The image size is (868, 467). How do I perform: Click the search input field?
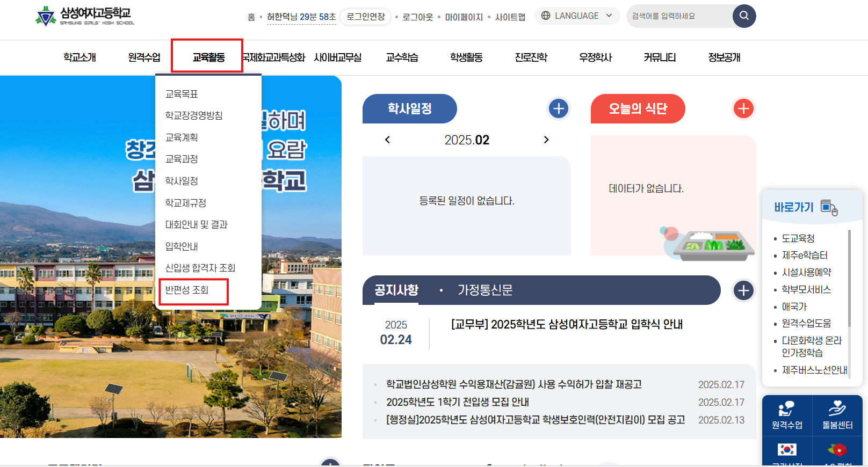pos(679,16)
